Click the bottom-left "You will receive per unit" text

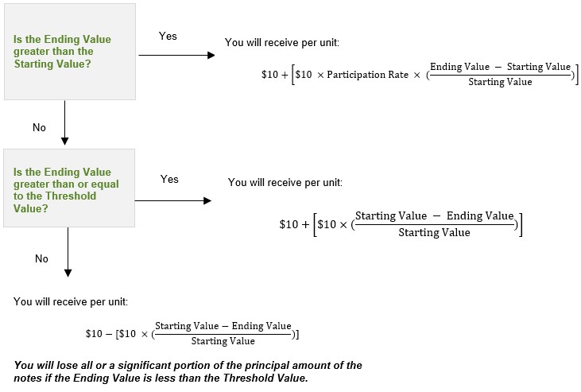[x=71, y=301]
